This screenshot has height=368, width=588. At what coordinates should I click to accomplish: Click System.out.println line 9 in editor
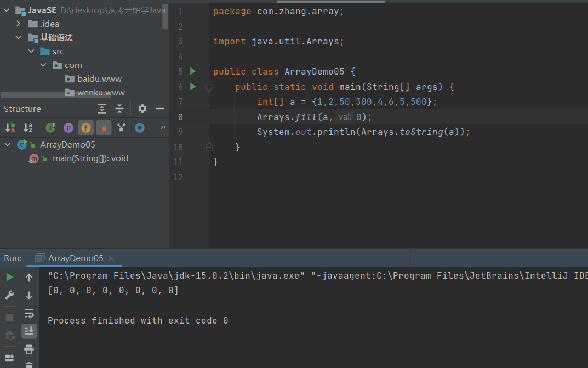click(363, 132)
